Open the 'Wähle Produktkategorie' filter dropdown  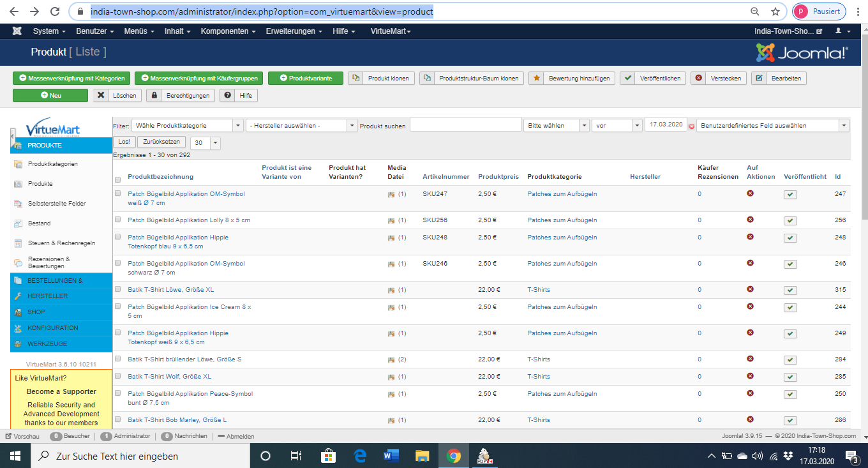[x=187, y=126]
